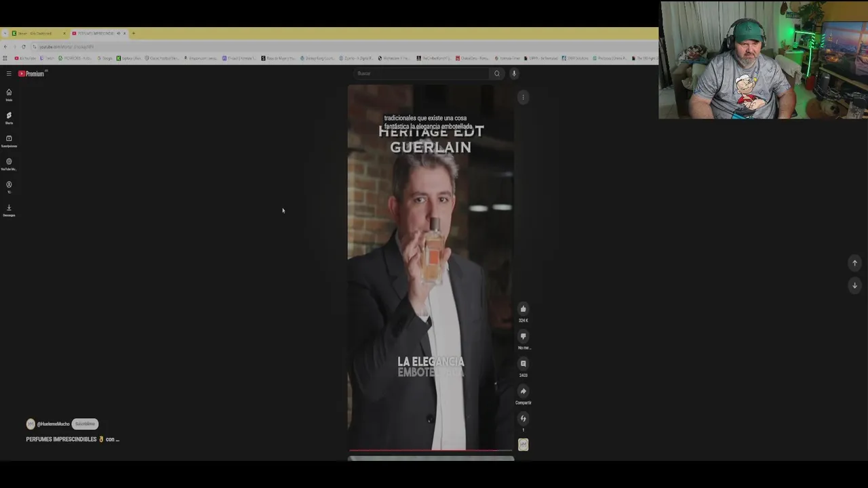This screenshot has width=868, height=488.
Task: Go to Inicio in YouTube sidebar
Action: pyautogui.click(x=9, y=95)
